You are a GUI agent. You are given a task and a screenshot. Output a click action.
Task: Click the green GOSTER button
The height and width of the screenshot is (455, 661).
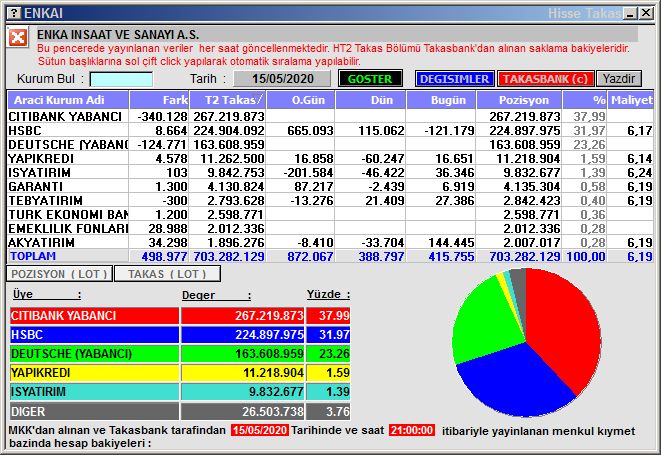[x=370, y=79]
